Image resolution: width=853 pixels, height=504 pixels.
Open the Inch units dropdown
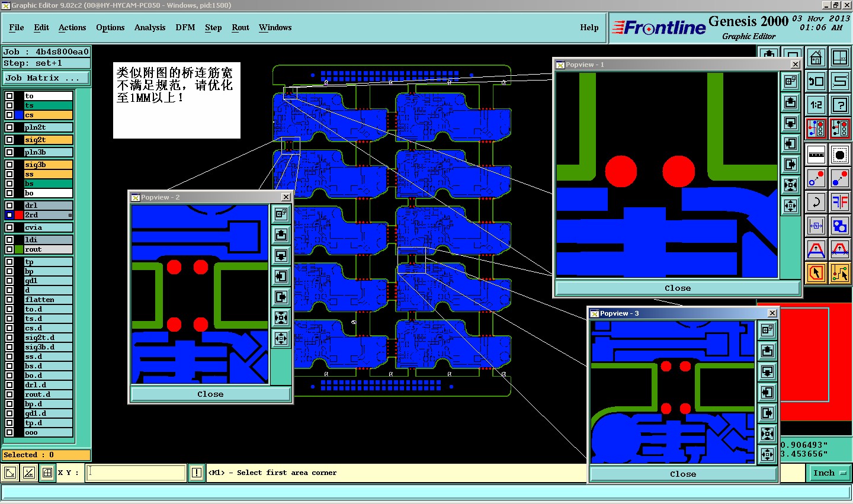pyautogui.click(x=829, y=473)
